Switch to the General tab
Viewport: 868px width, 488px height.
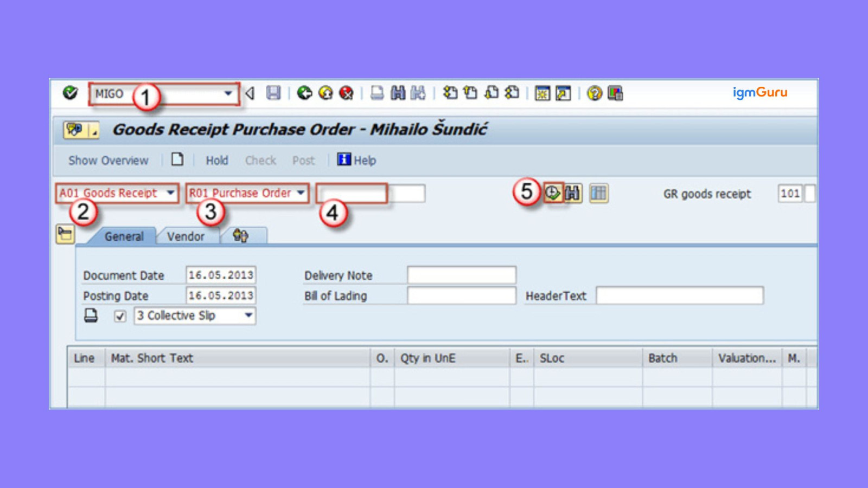click(x=124, y=236)
